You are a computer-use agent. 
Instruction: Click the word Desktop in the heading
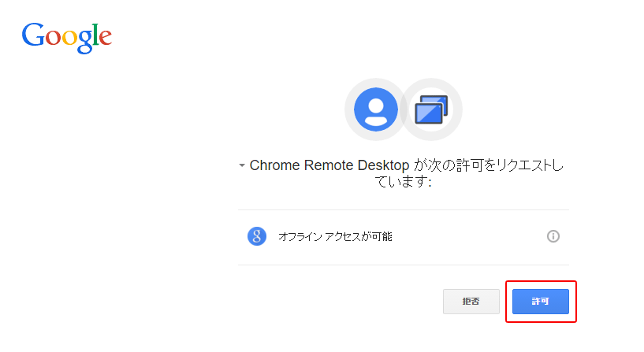383,165
